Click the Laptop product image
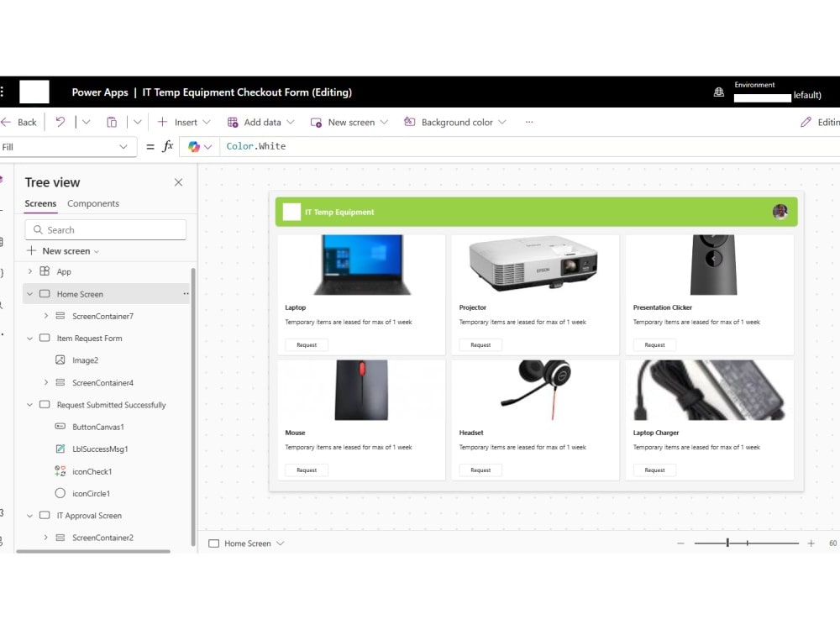Viewport: 840px width, 630px height. click(362, 265)
